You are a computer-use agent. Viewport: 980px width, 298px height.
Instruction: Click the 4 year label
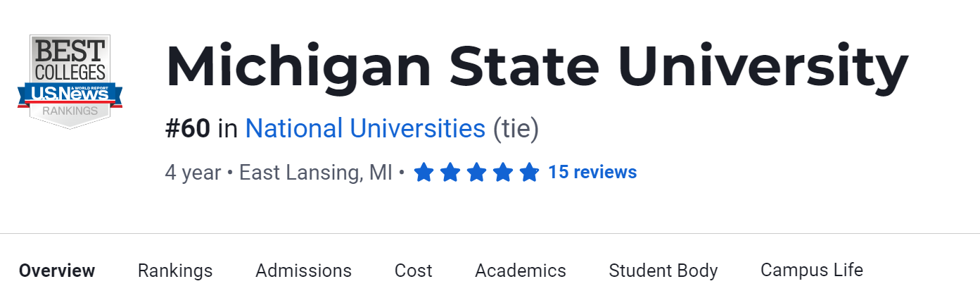click(x=193, y=173)
